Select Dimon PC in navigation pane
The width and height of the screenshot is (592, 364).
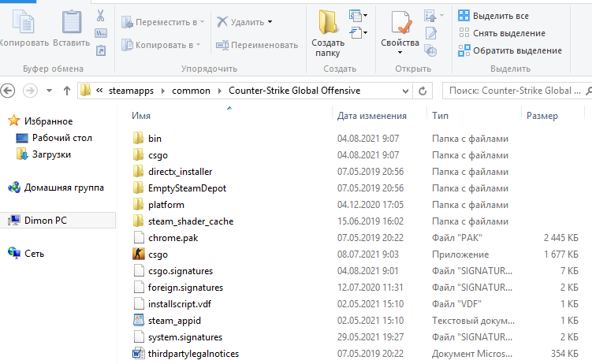click(58, 221)
